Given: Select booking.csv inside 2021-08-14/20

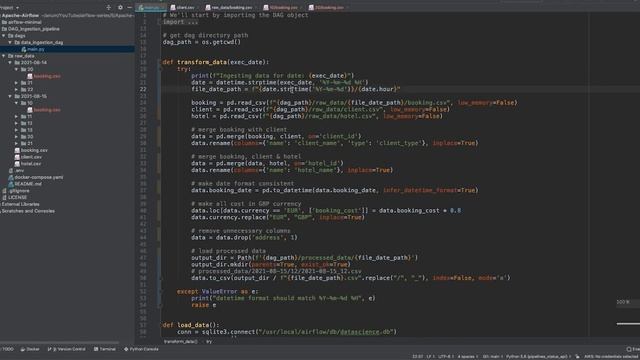Looking at the screenshot, I should coord(47,76).
